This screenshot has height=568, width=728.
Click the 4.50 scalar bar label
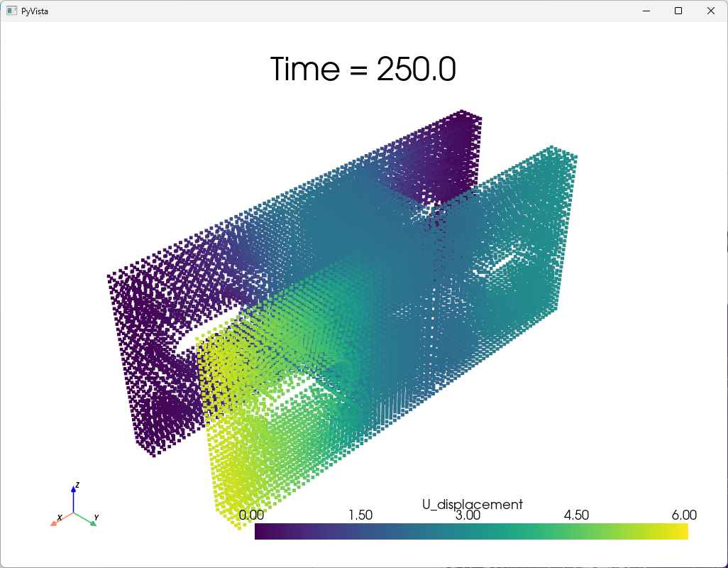coord(576,515)
